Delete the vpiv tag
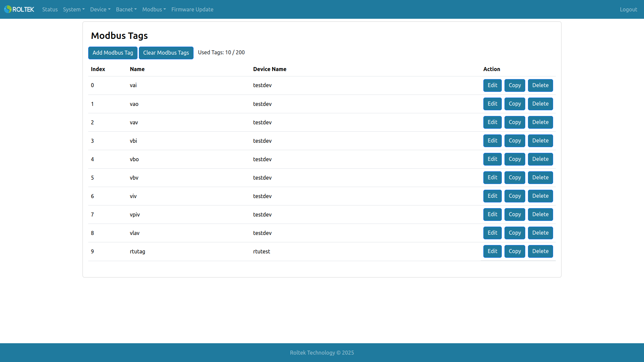 (540, 214)
